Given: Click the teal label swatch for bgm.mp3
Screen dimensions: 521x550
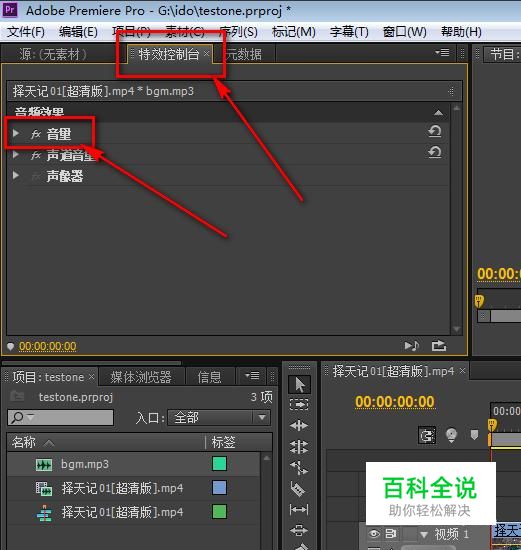Looking at the screenshot, I should click(219, 464).
